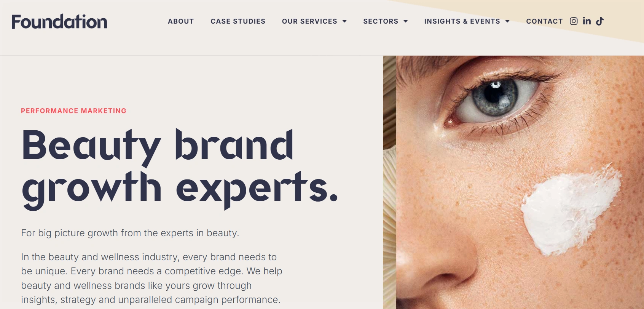Expand the Our Services dropdown arrow

point(344,21)
